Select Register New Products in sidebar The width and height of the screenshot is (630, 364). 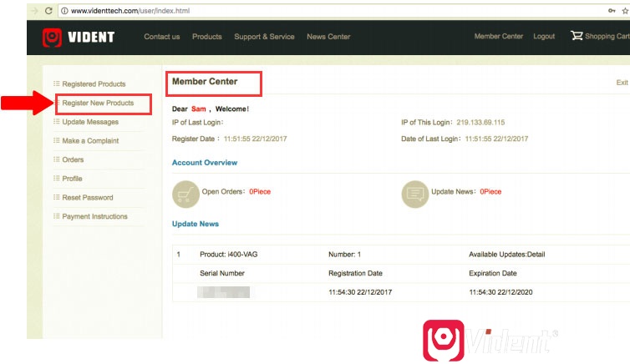pos(98,104)
